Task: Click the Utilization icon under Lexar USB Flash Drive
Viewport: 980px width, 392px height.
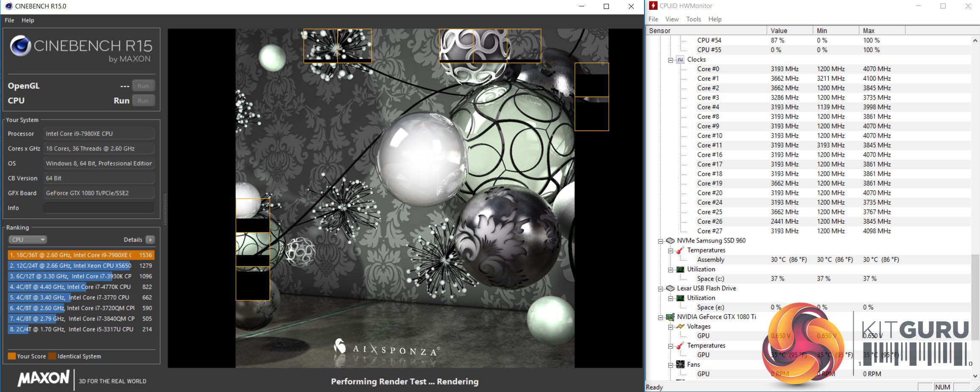Action: (x=680, y=298)
